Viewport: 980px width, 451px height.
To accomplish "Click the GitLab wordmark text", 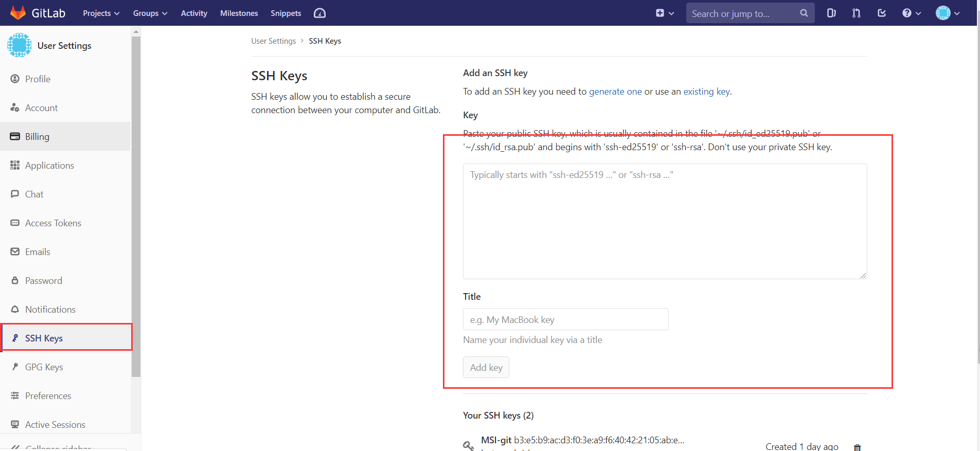I will click(48, 13).
